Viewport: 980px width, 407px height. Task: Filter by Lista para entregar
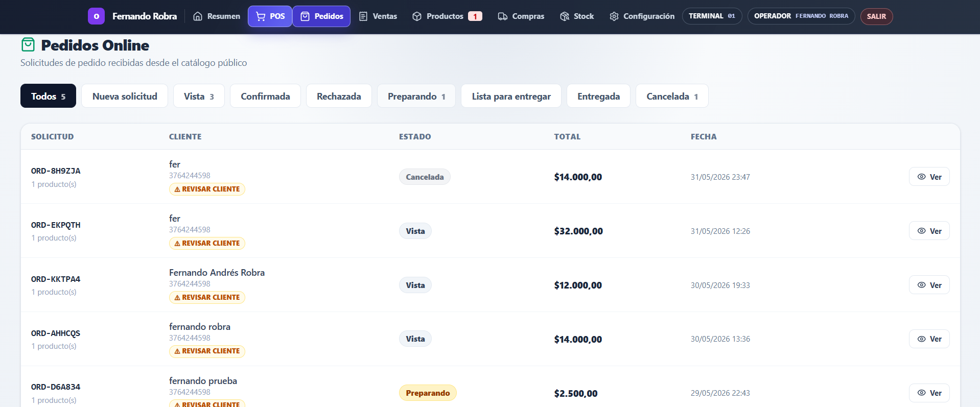pos(511,96)
